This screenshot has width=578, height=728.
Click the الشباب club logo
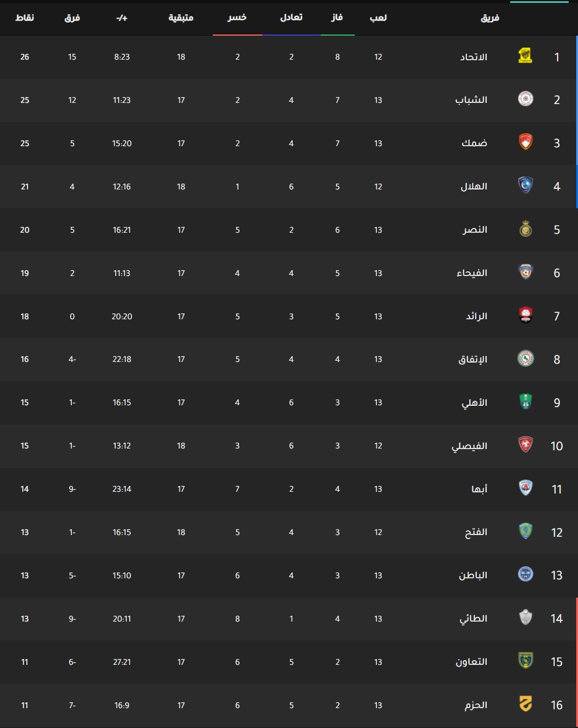(x=525, y=99)
